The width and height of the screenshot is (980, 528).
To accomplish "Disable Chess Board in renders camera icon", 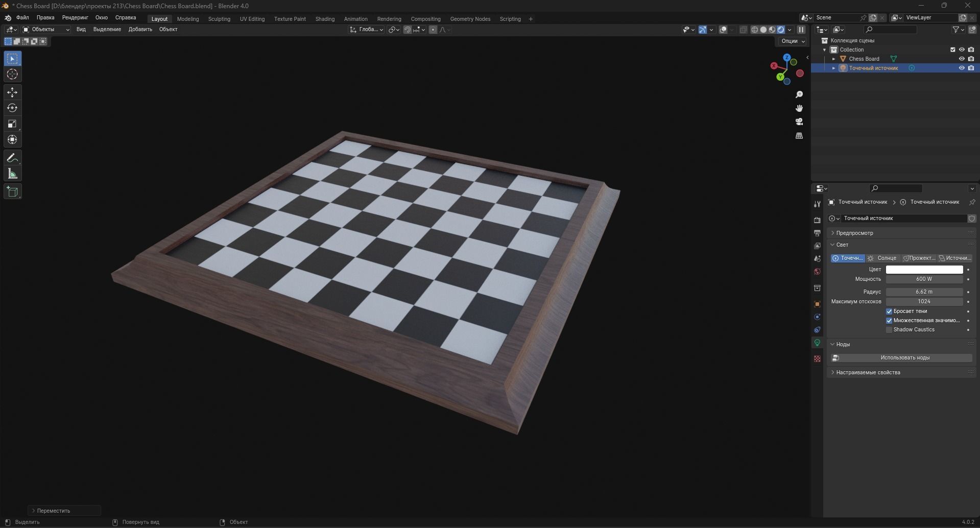I will pyautogui.click(x=971, y=59).
